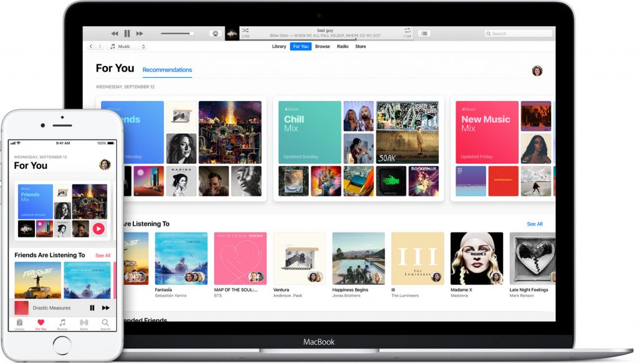Seek in the bad guy progress bar
Image resolution: width=639 pixels, height=364 pixels.
326,39
